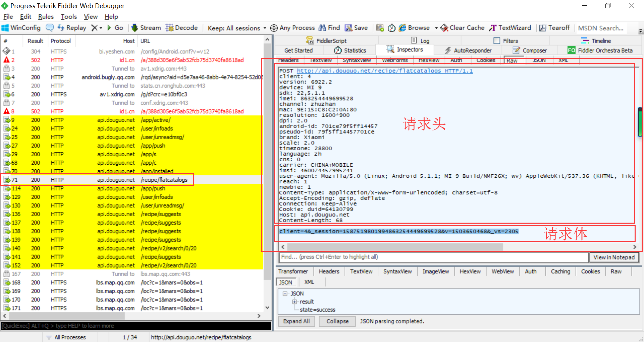Open the Keep: All sessions dropdown

pyautogui.click(x=237, y=28)
